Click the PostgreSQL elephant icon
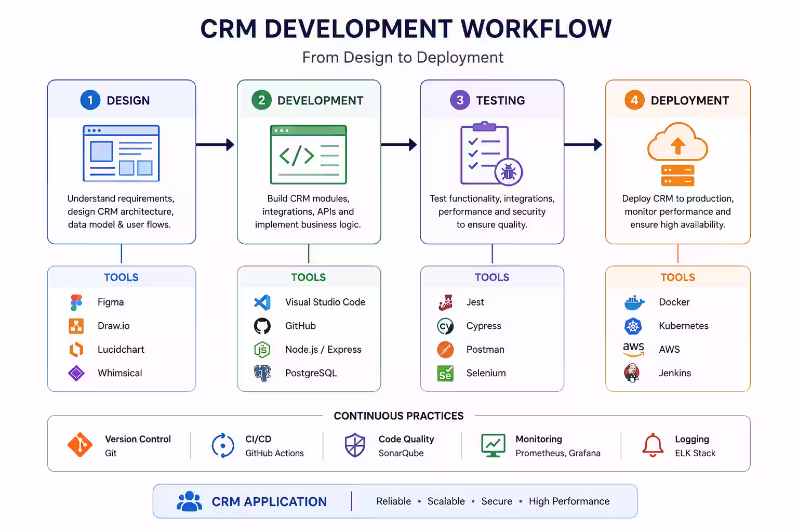 [x=262, y=373]
